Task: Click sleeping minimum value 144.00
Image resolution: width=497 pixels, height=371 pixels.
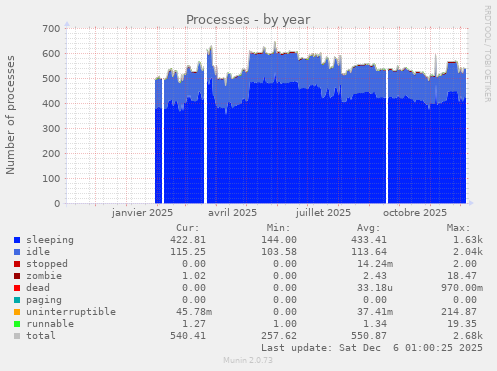Action: coord(279,240)
